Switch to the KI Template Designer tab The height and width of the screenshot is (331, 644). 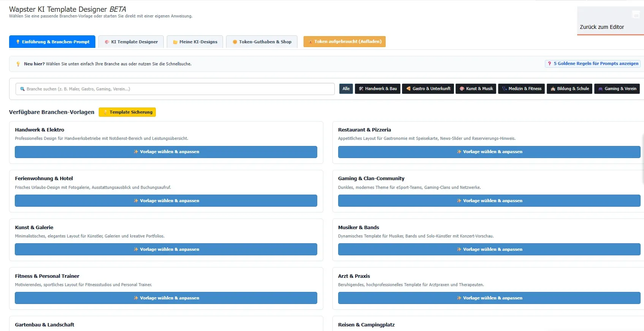(131, 42)
